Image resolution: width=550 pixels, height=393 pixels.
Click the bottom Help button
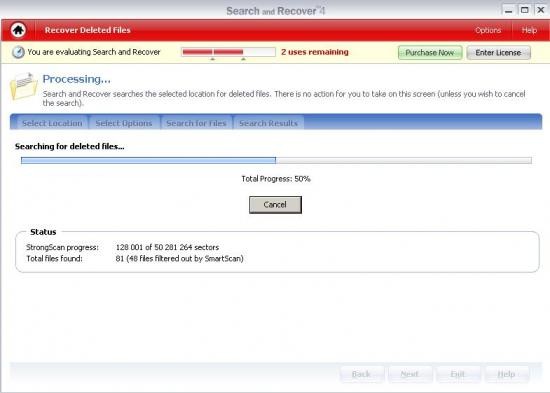pos(506,374)
